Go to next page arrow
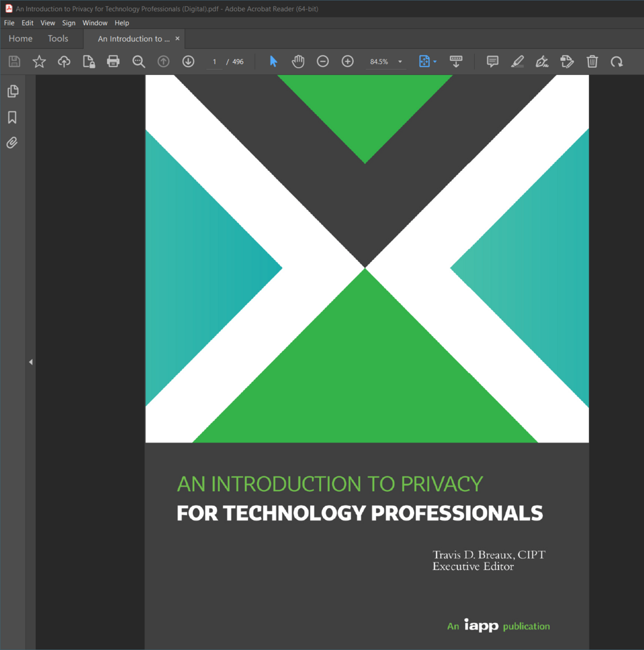Viewport: 644px width, 650px height. [188, 61]
